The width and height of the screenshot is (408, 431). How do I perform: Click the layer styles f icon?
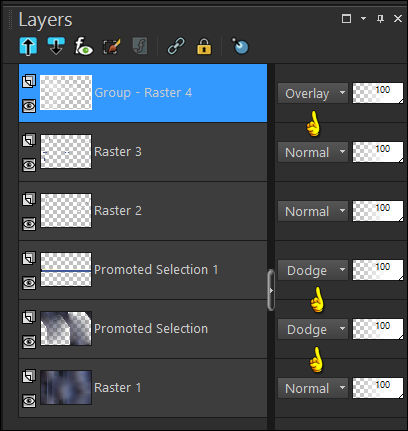(140, 46)
